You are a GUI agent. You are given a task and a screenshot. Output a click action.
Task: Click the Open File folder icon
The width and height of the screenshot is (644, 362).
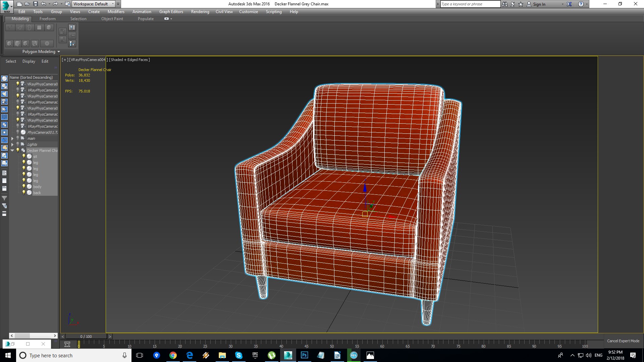click(x=27, y=4)
